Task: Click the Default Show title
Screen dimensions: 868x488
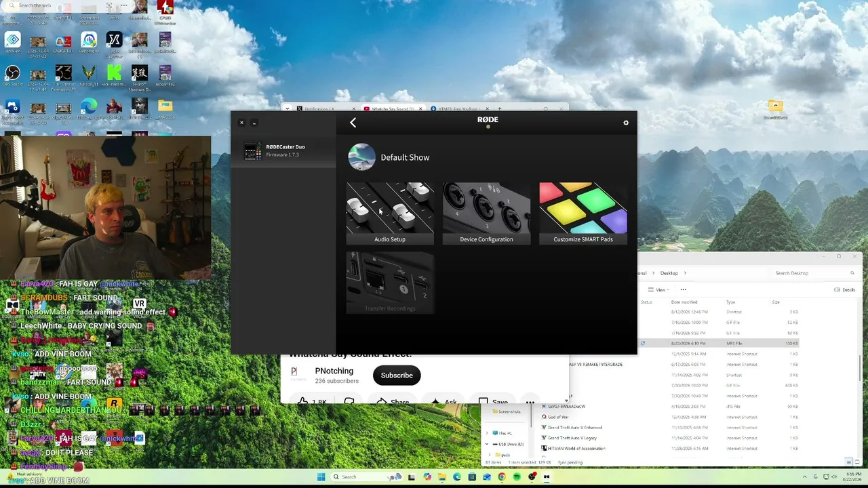Action: pyautogui.click(x=405, y=157)
